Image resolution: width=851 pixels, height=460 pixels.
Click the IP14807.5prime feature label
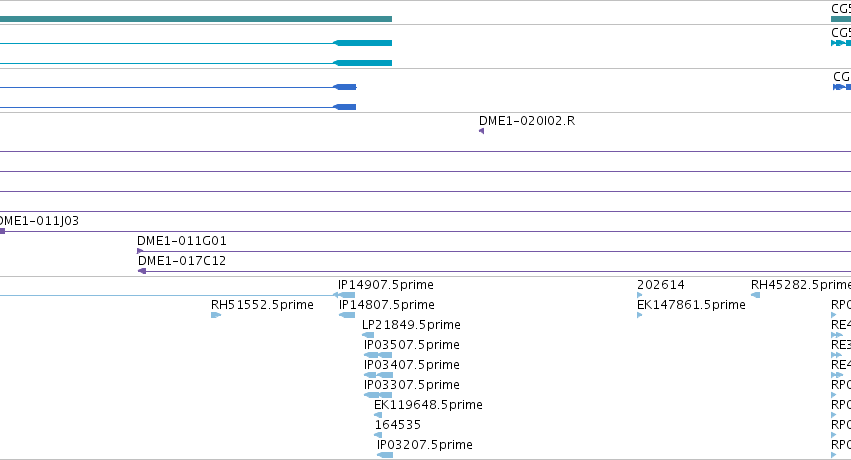[387, 304]
